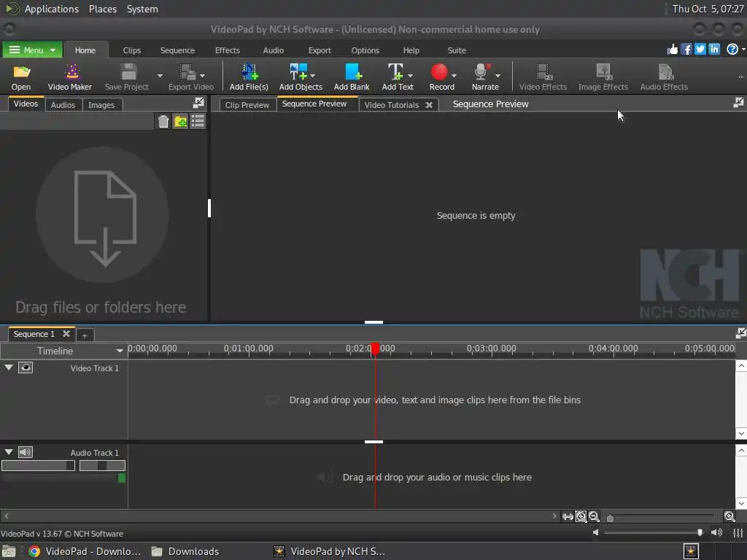Mute Audio Track 1 speaker toggle
Screen dimensions: 747x560
[x=26, y=452]
